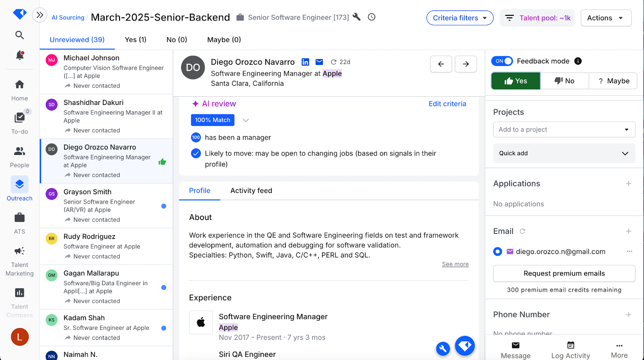Open the notifications bell
This screenshot has height=360, width=644.
pos(19,55)
